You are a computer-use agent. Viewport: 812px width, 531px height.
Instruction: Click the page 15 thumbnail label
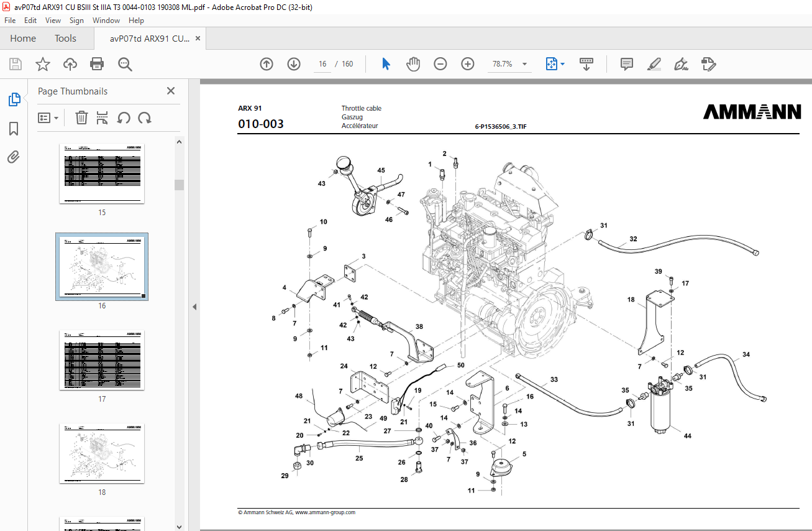[102, 213]
